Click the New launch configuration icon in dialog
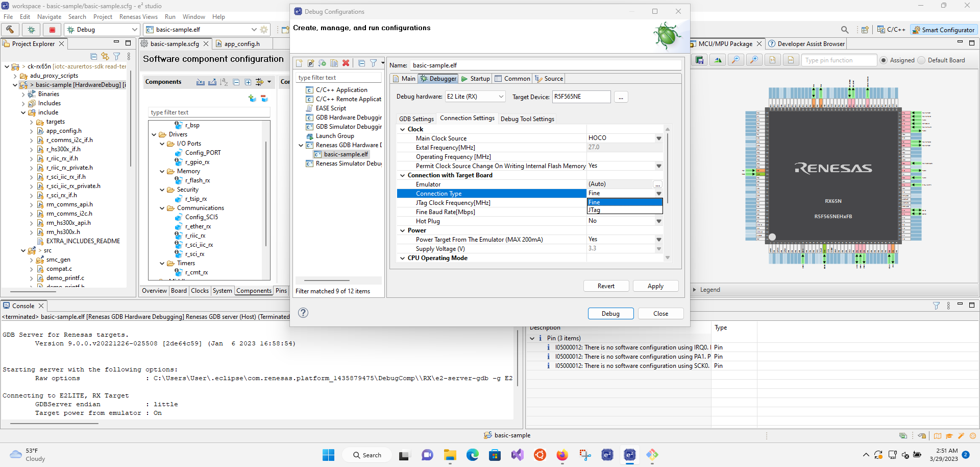This screenshot has height=467, width=980. tap(299, 63)
